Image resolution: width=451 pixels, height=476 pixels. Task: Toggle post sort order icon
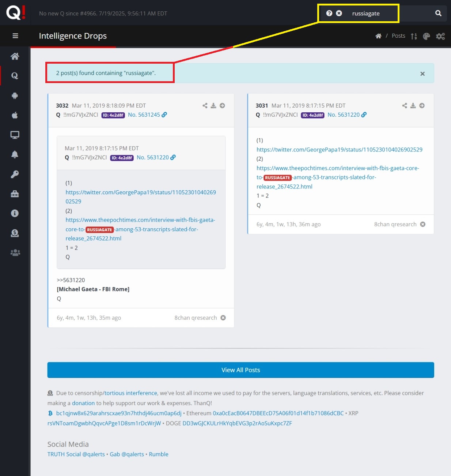point(414,36)
